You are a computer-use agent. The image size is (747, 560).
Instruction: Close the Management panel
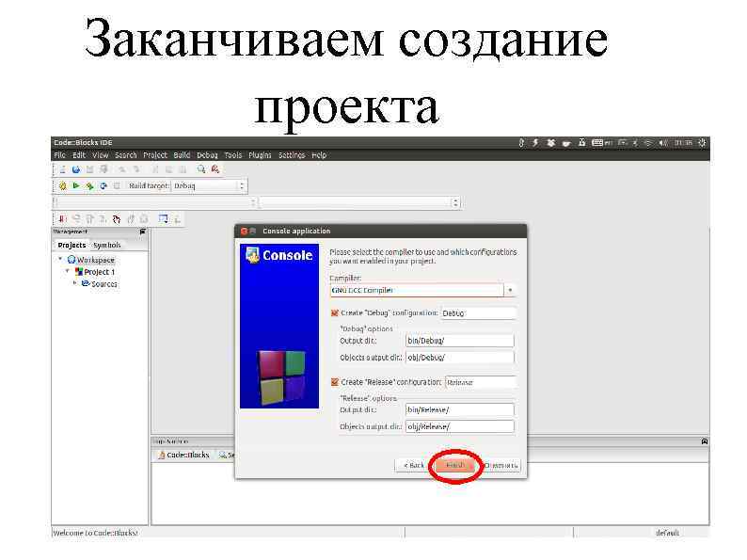[x=142, y=232]
